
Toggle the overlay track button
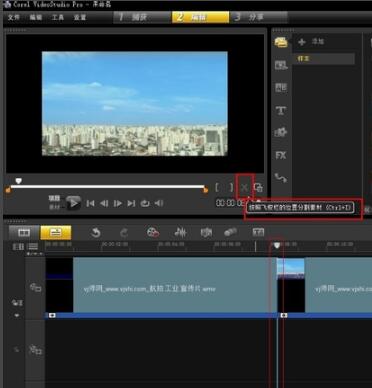coord(35,350)
